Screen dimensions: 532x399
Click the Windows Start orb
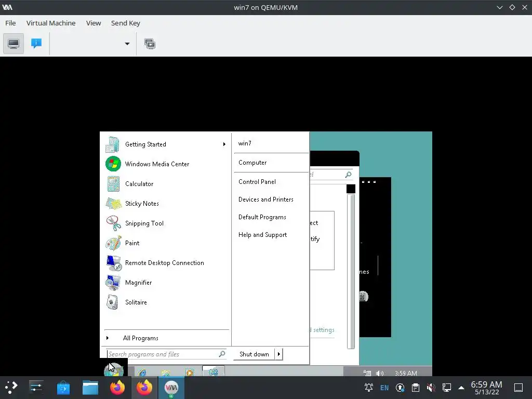[114, 369]
